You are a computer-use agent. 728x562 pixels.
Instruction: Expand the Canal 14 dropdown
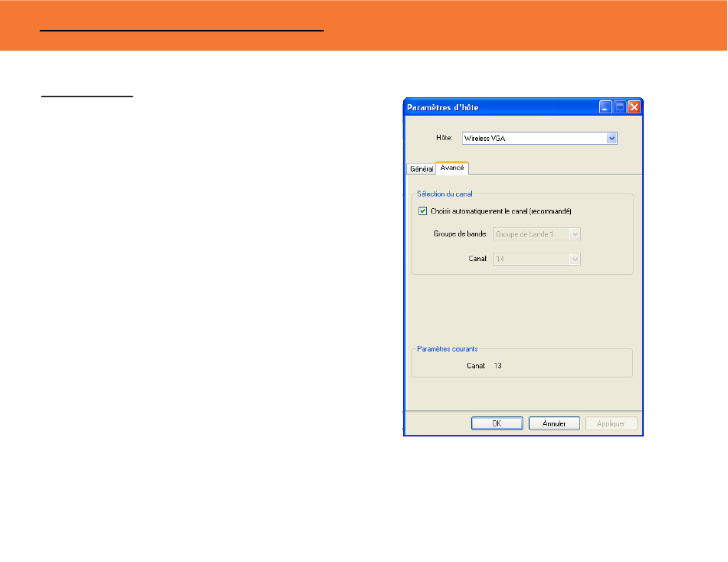pos(575,259)
